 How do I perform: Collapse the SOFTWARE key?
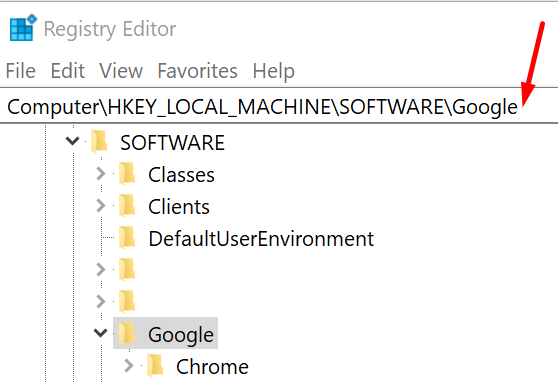tap(72, 141)
